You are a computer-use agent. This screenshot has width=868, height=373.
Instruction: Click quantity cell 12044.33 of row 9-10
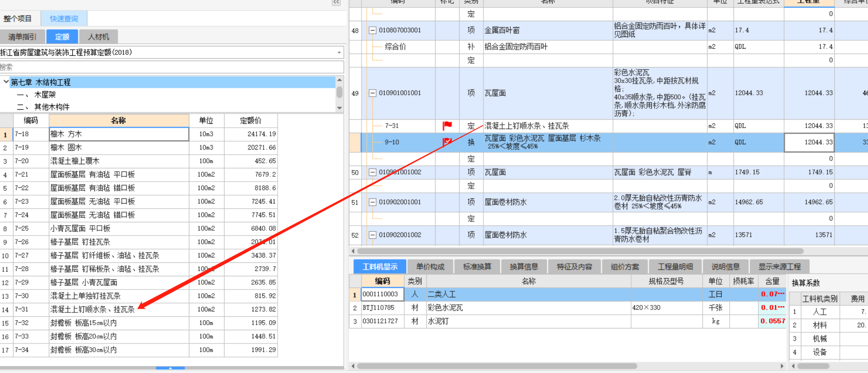[809, 142]
